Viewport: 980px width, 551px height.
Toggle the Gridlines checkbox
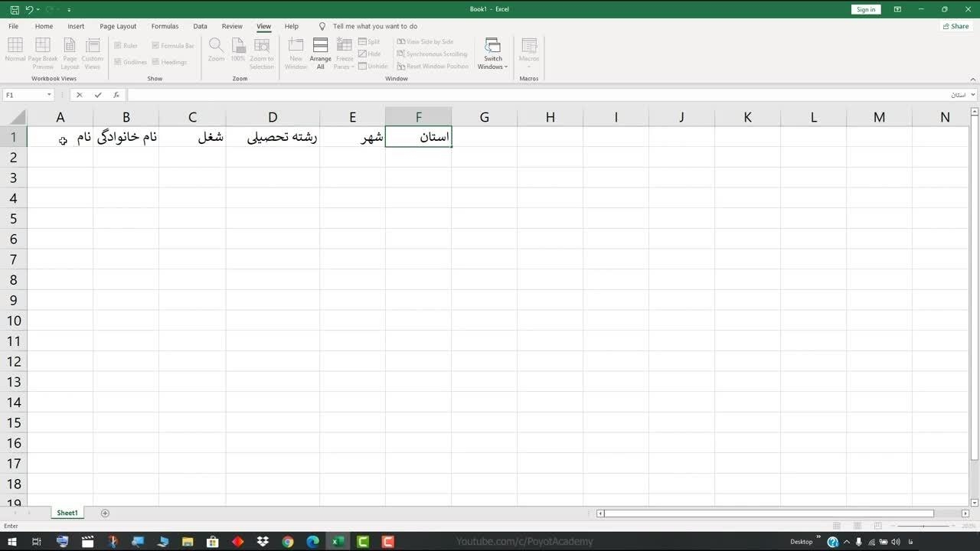[119, 62]
